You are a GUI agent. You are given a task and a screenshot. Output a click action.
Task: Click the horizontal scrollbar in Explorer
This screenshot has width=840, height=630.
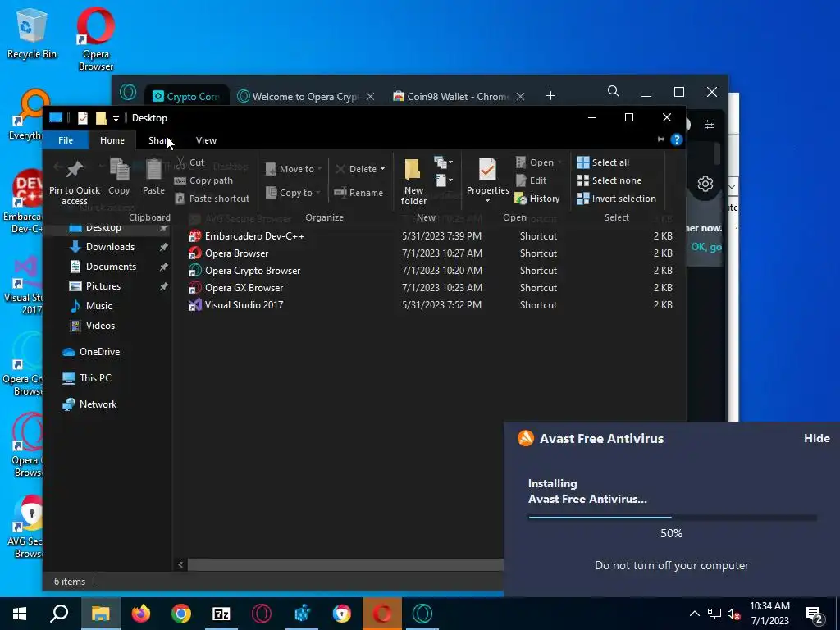tap(345, 564)
